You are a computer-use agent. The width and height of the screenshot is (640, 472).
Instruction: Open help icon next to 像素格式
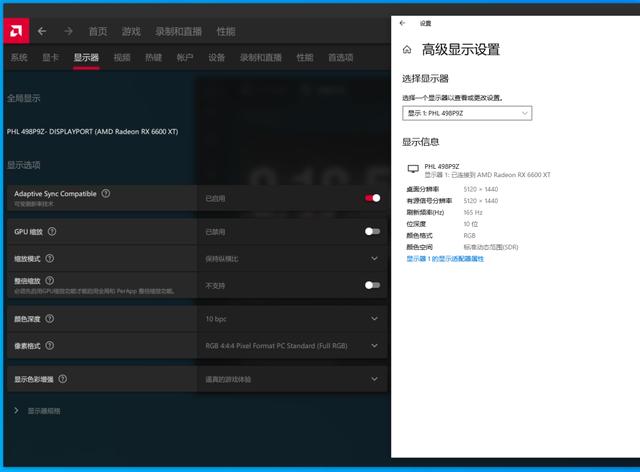[50, 345]
